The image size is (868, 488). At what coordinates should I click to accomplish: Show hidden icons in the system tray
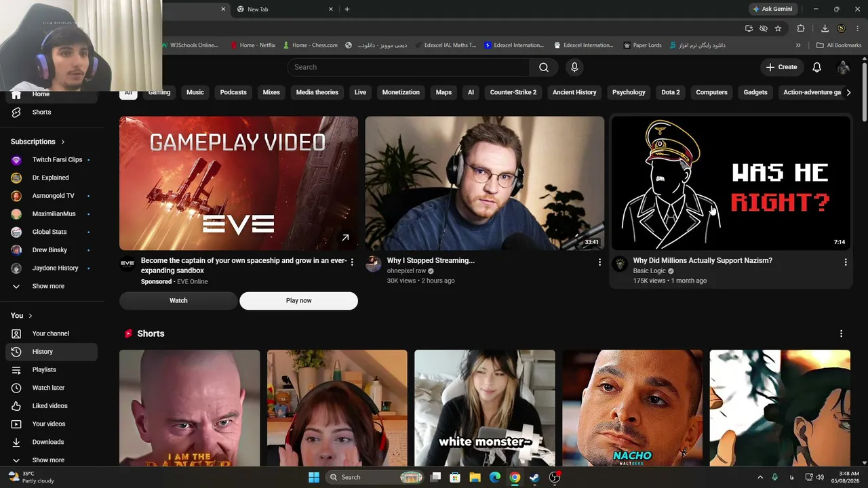click(x=760, y=477)
